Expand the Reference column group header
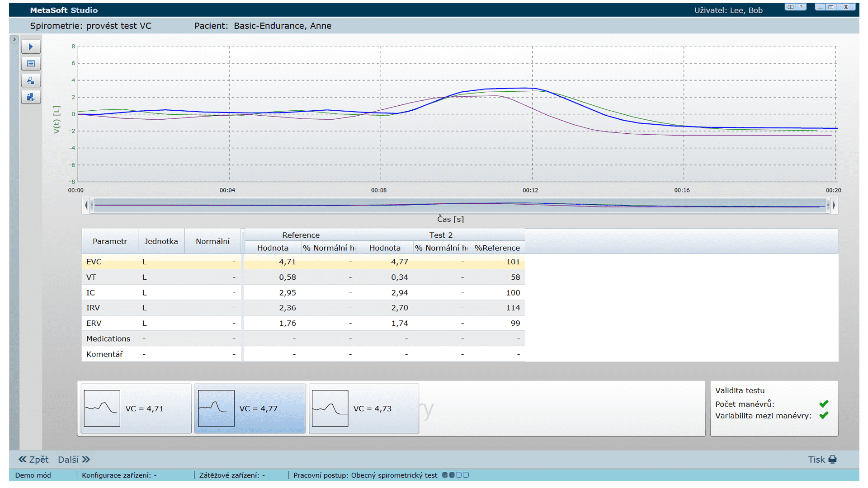Viewport: 868px width, 488px height. coord(301,235)
